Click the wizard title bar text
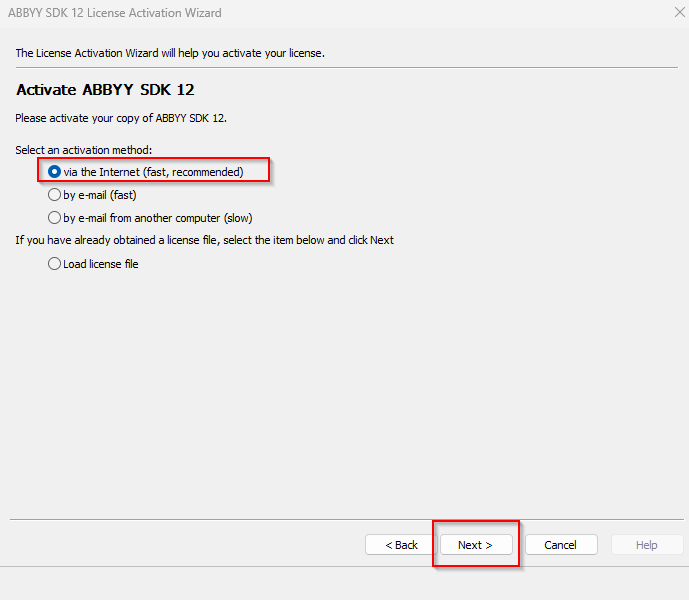689x600 pixels. click(115, 13)
